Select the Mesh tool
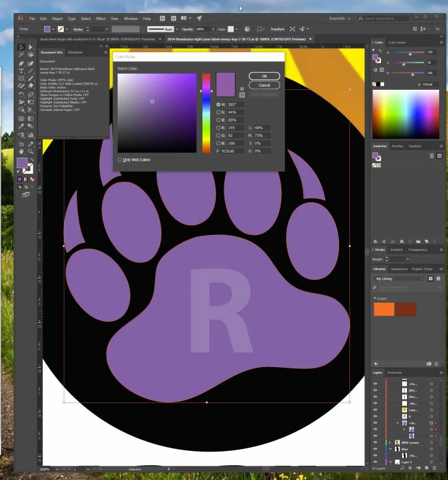This screenshot has width=448, height=480. pos(22,118)
